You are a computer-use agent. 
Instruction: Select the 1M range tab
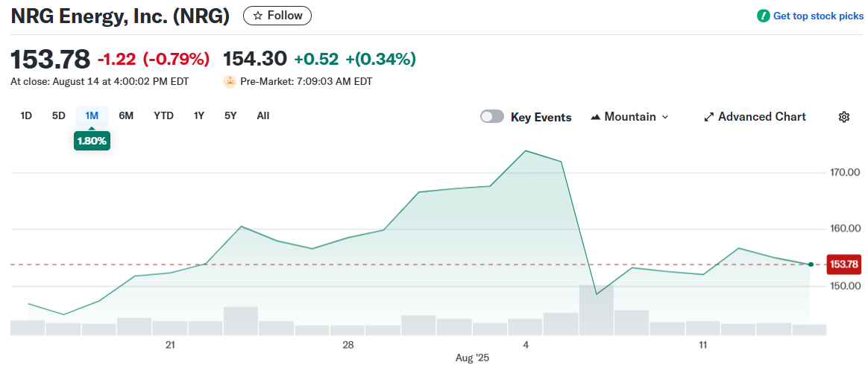91,115
